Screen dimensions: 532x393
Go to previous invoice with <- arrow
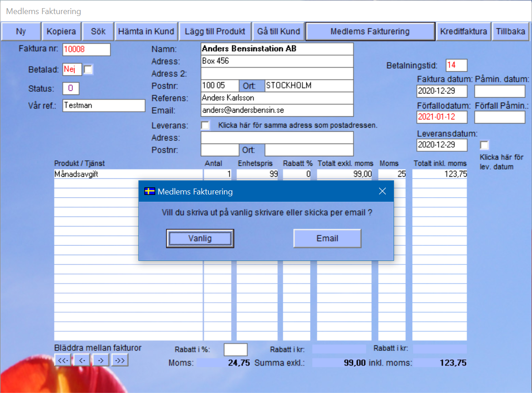click(82, 360)
